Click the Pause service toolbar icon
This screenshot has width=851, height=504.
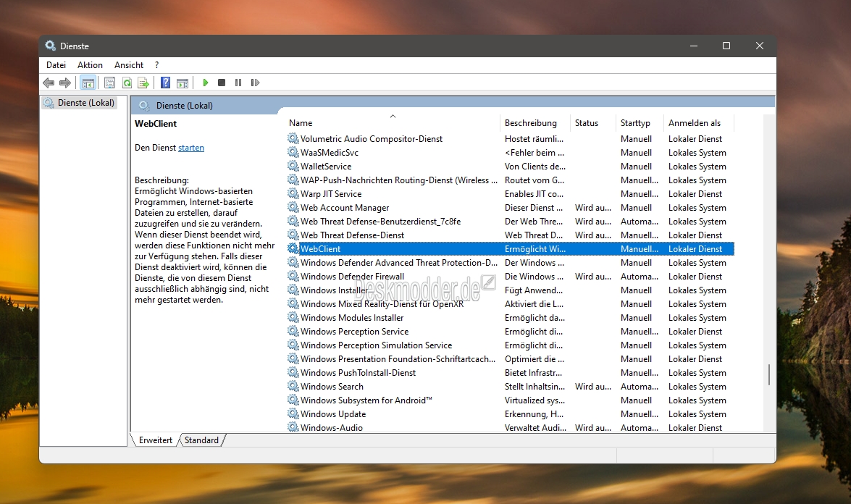coord(238,83)
